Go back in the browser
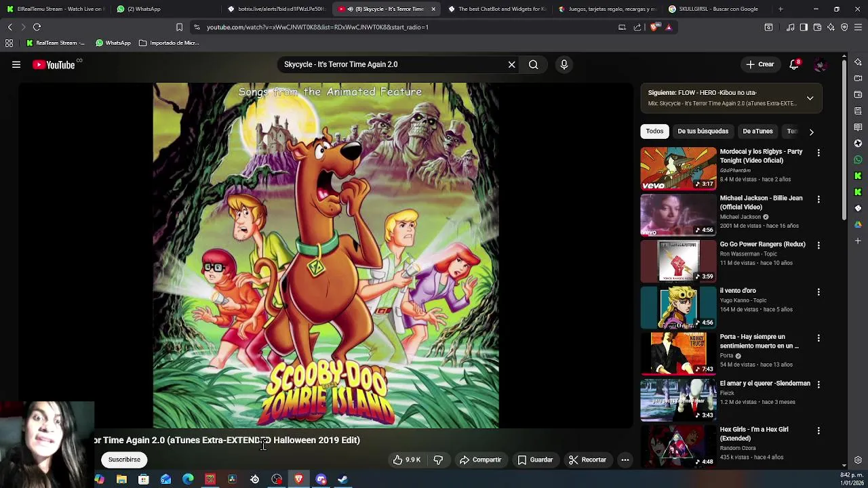868x488 pixels. 10,27
